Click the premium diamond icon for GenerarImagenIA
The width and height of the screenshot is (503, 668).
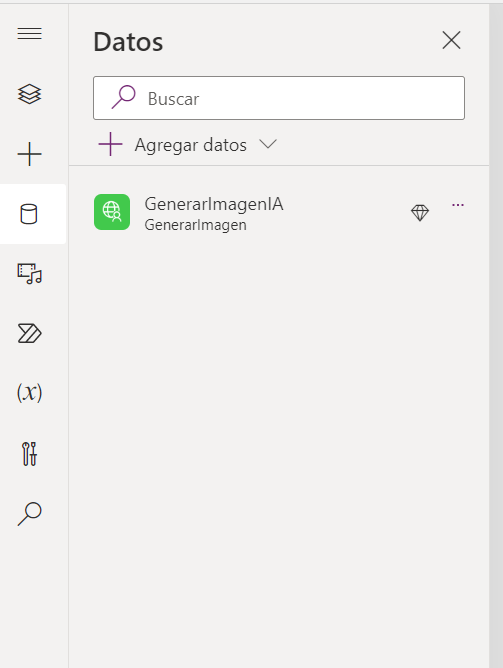coord(420,213)
